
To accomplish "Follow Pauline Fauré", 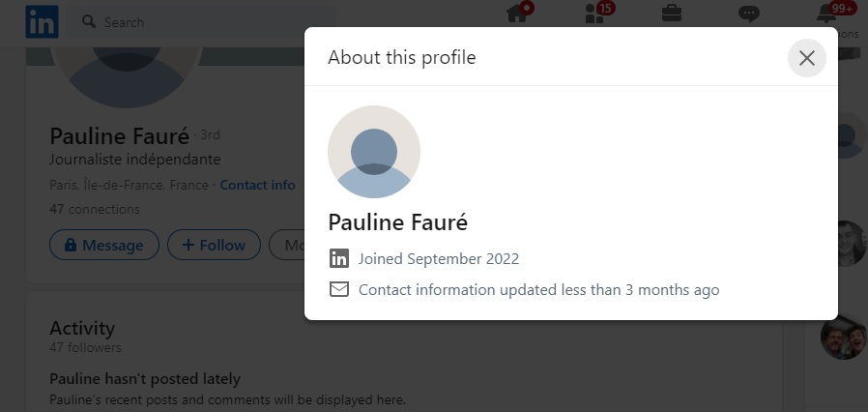I will click(x=214, y=245).
